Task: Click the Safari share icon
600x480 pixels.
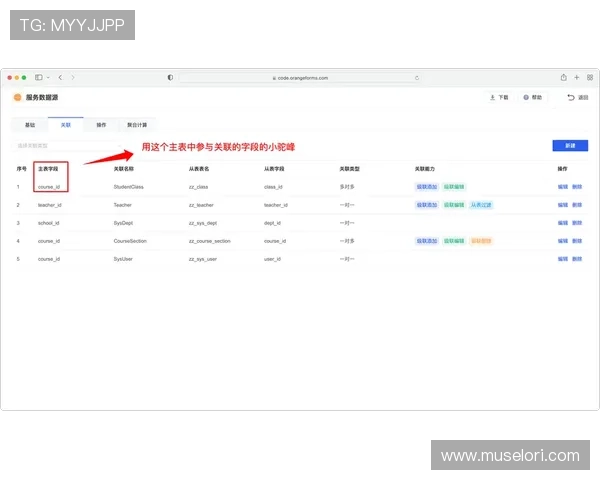Action: point(563,77)
